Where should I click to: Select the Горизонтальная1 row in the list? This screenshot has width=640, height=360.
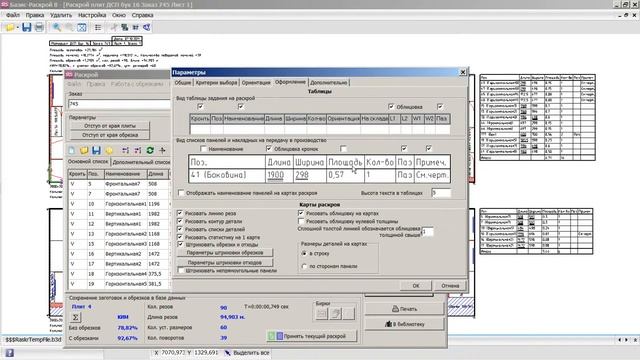pyautogui.click(x=119, y=204)
